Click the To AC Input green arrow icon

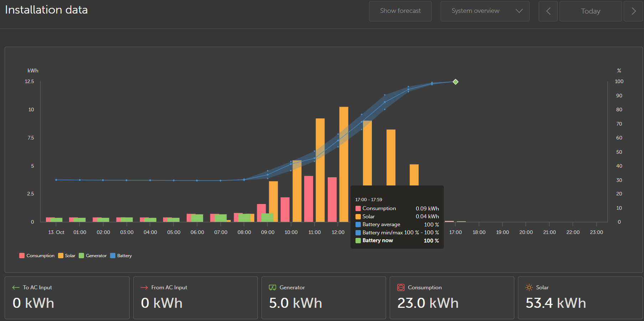16,287
